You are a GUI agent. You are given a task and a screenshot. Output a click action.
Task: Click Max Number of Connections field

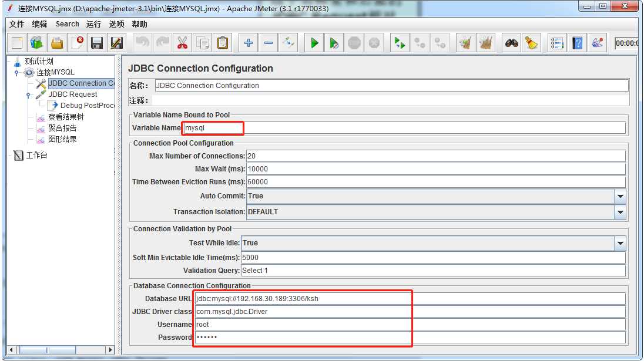pyautogui.click(x=436, y=156)
